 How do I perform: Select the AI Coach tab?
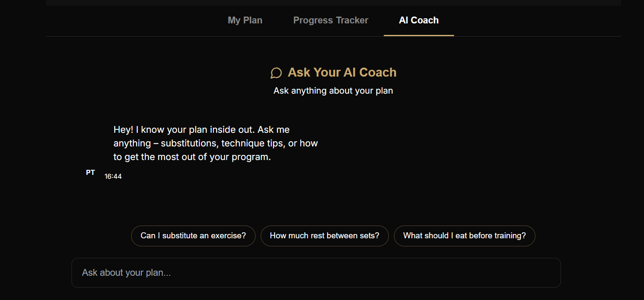pos(419,20)
